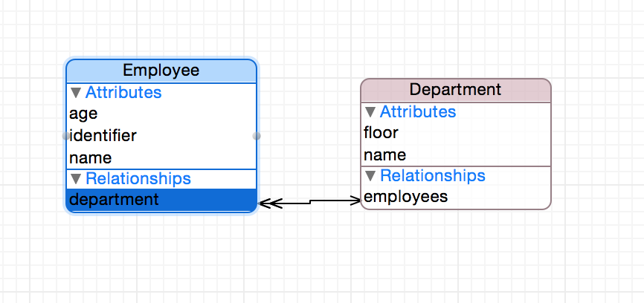Collapse Department Attributes disclosure triangle
This screenshot has height=303, width=644.
tap(370, 112)
